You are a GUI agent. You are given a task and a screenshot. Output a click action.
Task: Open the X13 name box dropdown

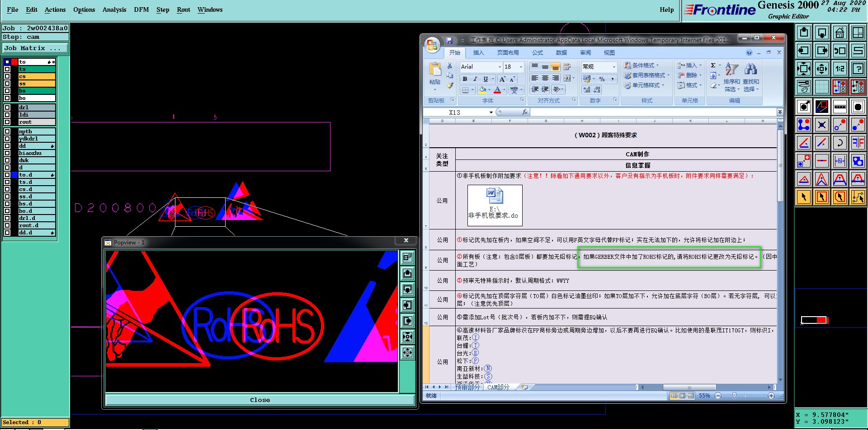(x=491, y=112)
